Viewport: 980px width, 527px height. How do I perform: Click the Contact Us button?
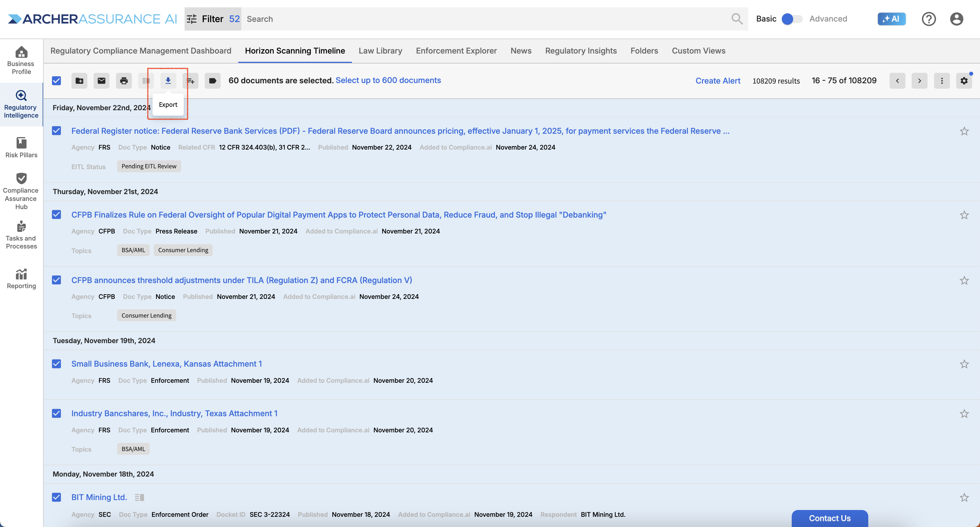point(830,518)
